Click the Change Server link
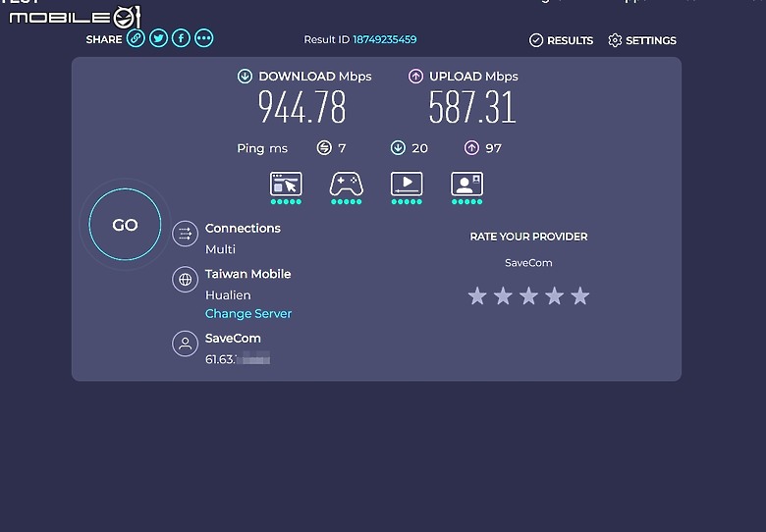Screen dimensions: 766x532 click(248, 313)
